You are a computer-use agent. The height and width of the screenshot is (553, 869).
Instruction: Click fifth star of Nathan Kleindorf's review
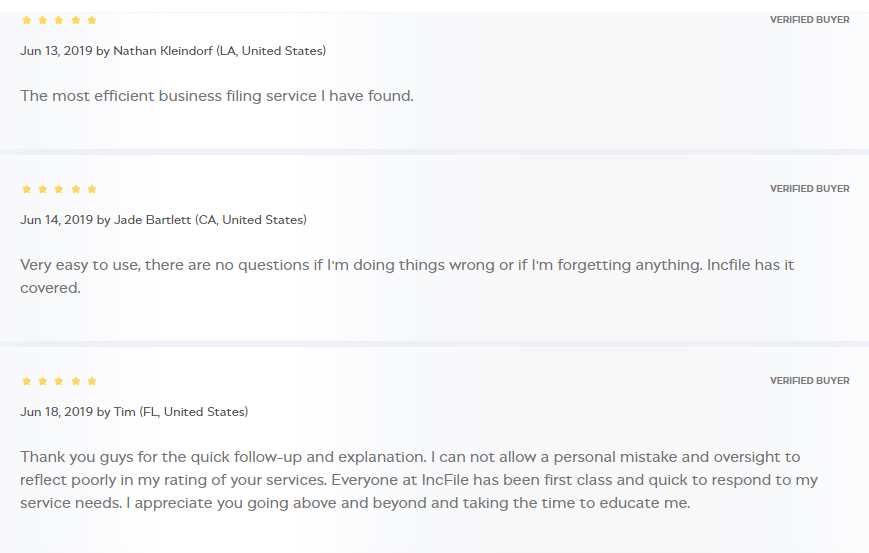(x=92, y=20)
